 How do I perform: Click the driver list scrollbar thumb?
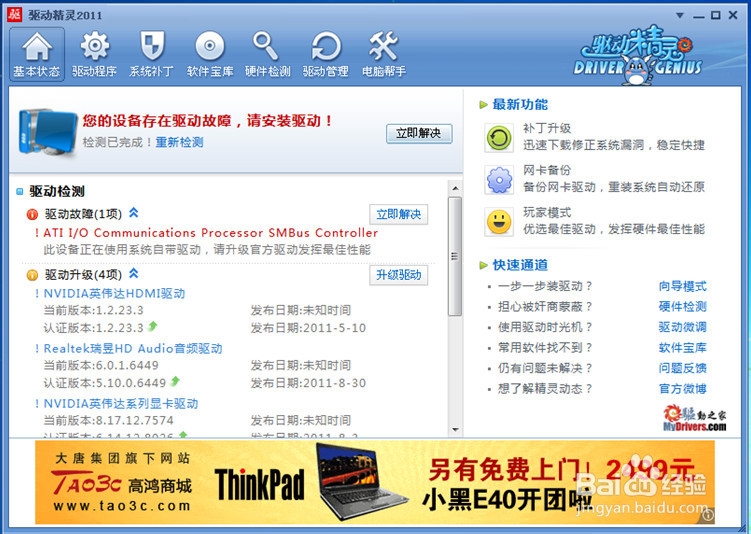455,256
